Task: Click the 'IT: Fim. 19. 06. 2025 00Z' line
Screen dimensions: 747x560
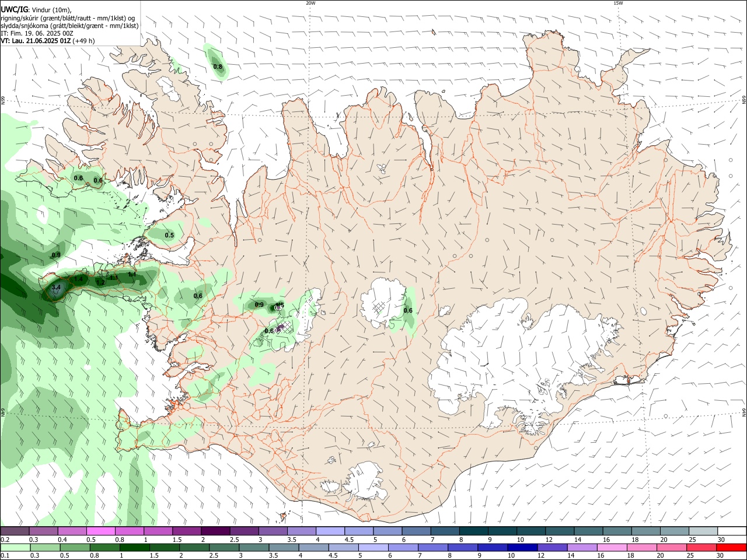Action: pos(36,33)
